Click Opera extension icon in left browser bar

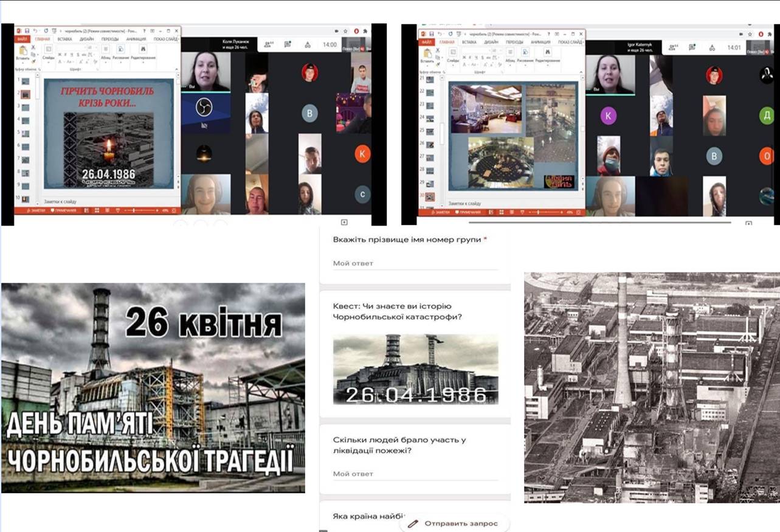(x=356, y=30)
